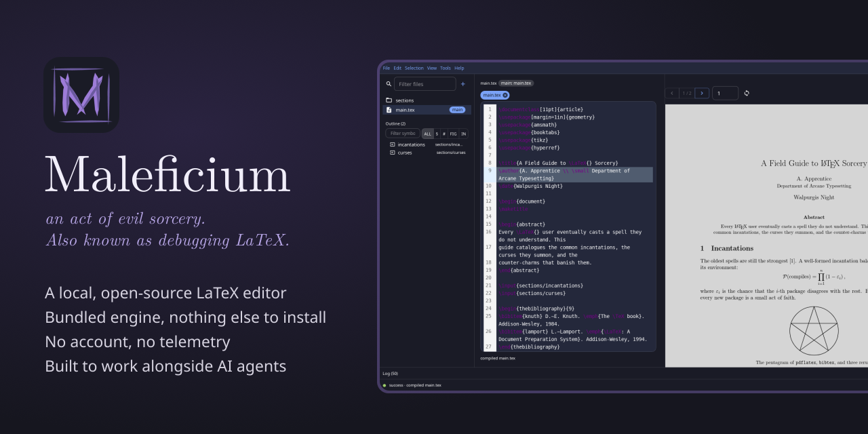Click the highlighted \author line in editor
This screenshot has width=868, height=434.
tap(574, 174)
